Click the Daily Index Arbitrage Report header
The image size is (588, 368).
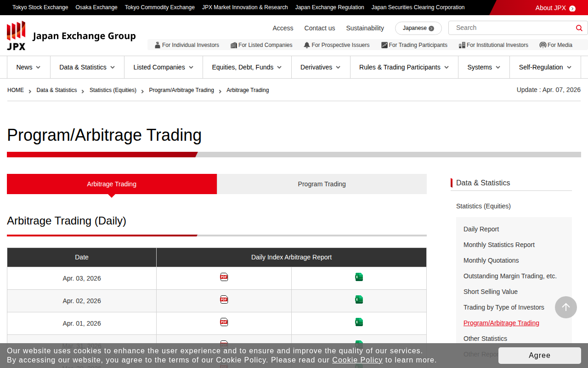click(291, 257)
